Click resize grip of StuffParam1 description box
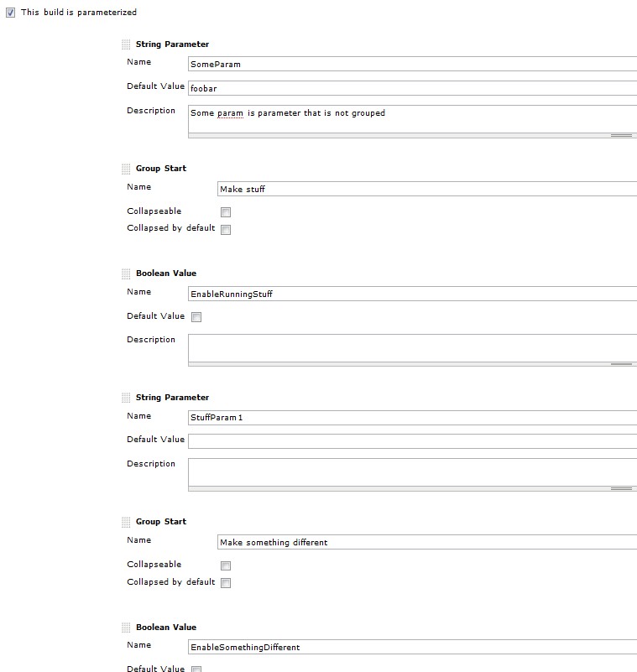637x672 pixels. point(620,488)
